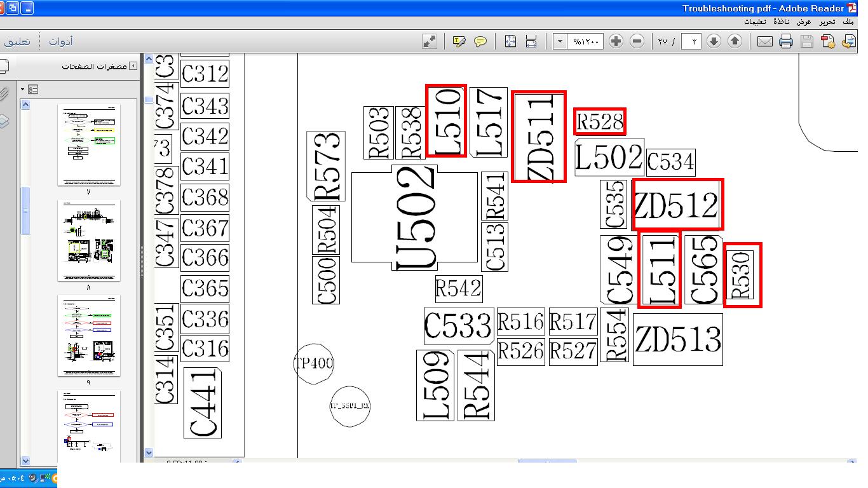Screen dimensions: 868x488
Task: Minimize the Adobe Reader window
Action: 27,8
